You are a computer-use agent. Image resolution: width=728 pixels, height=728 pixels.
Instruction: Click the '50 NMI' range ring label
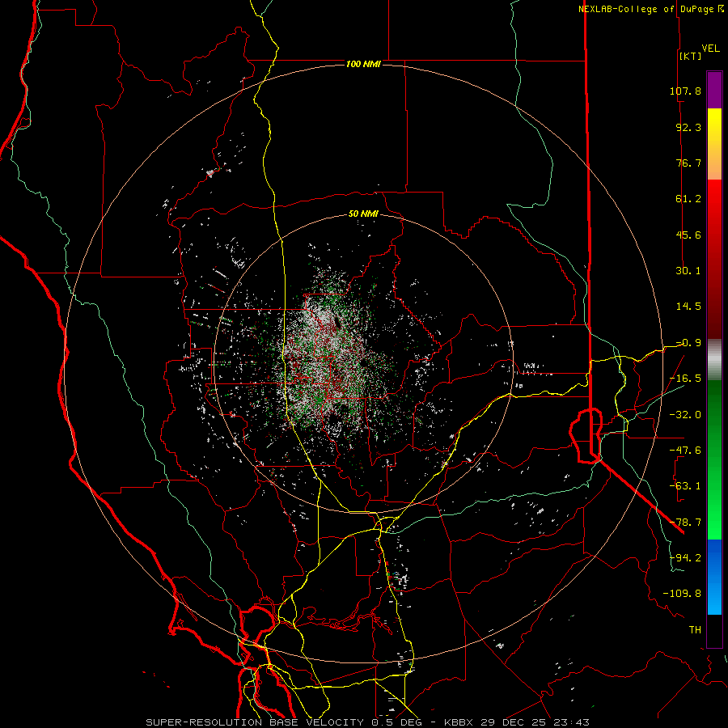[363, 214]
